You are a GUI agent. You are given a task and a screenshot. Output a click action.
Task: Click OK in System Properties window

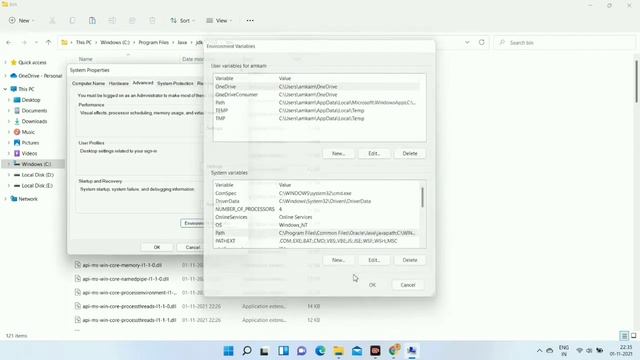tap(157, 247)
